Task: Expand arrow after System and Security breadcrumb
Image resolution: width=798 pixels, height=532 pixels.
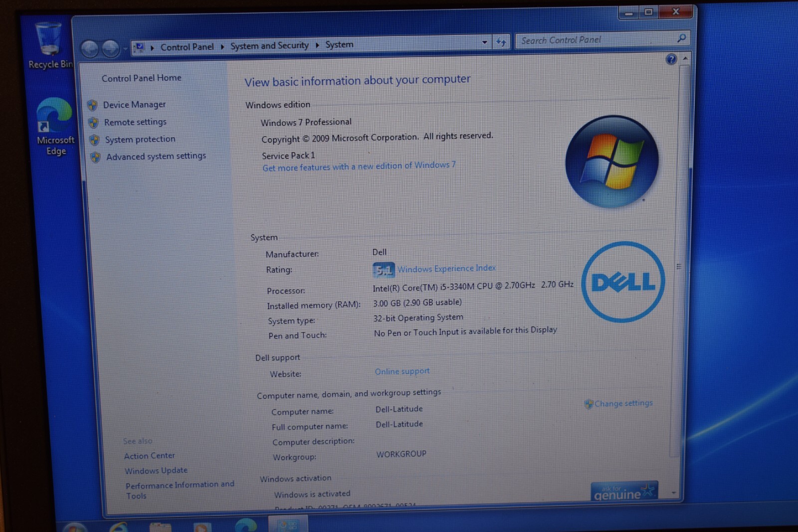Action: point(317,45)
